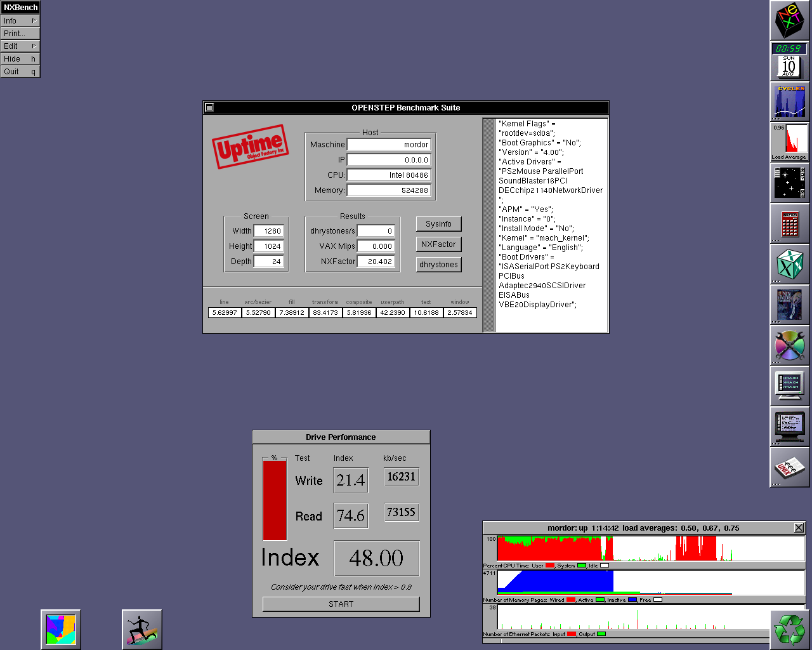Open the running-figure app icon at bottom
Image resolution: width=812 pixels, height=650 pixels.
[142, 630]
